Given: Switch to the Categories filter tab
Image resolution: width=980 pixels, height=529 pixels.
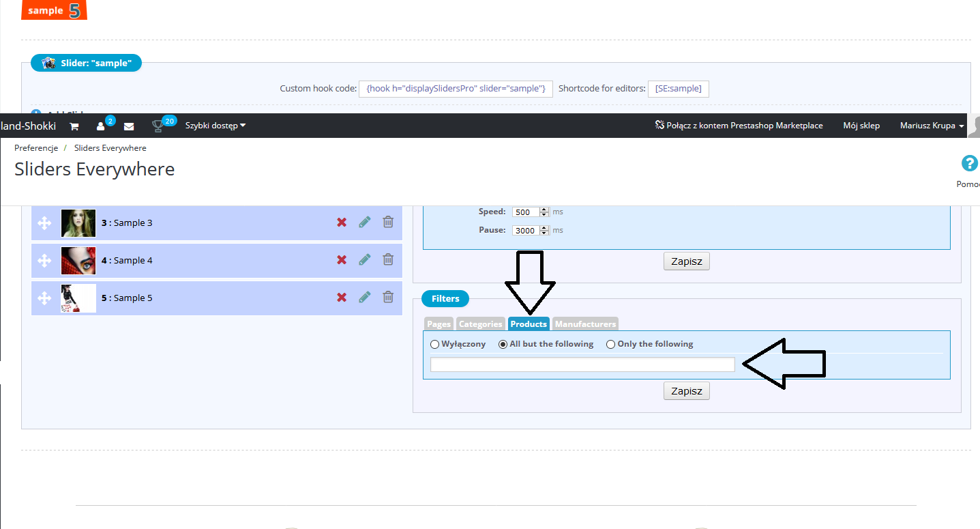Looking at the screenshot, I should click(x=480, y=324).
